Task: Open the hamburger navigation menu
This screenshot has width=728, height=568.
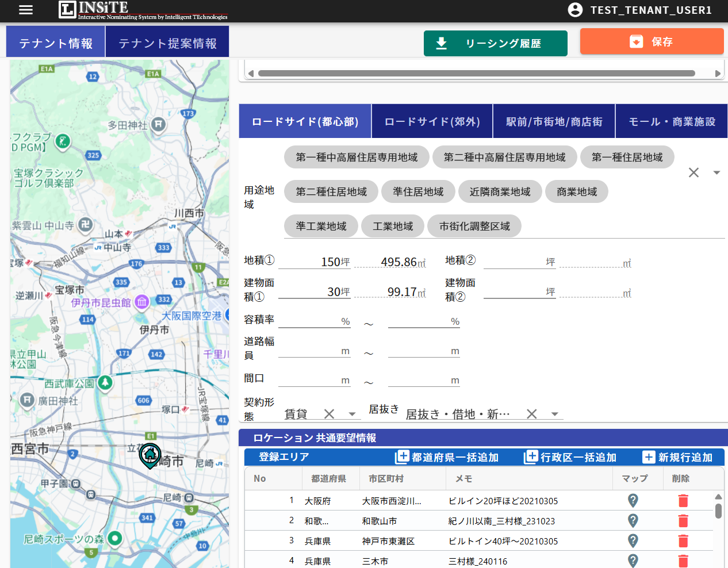Action: coord(26,10)
